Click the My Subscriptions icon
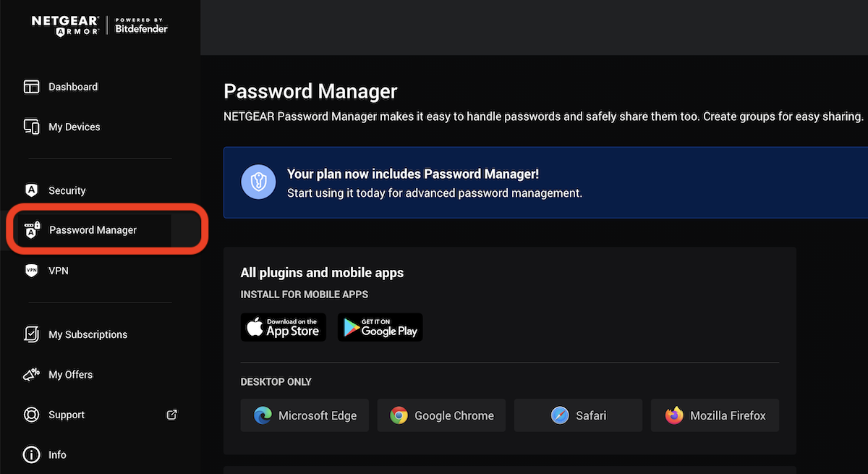The height and width of the screenshot is (474, 868). tap(31, 334)
